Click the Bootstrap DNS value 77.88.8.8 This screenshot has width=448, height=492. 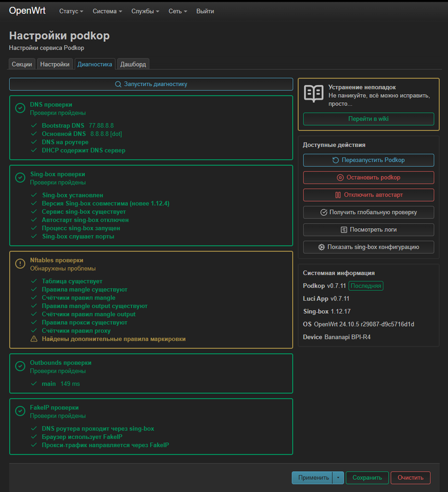click(x=101, y=125)
